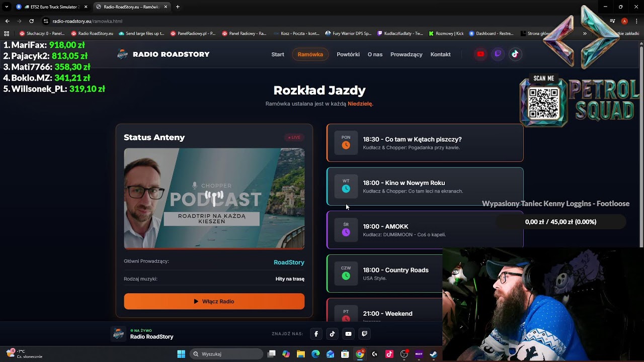Click the LIVE badge in Status Anteny
Screen dimensions: 644x362
pyautogui.click(x=294, y=137)
